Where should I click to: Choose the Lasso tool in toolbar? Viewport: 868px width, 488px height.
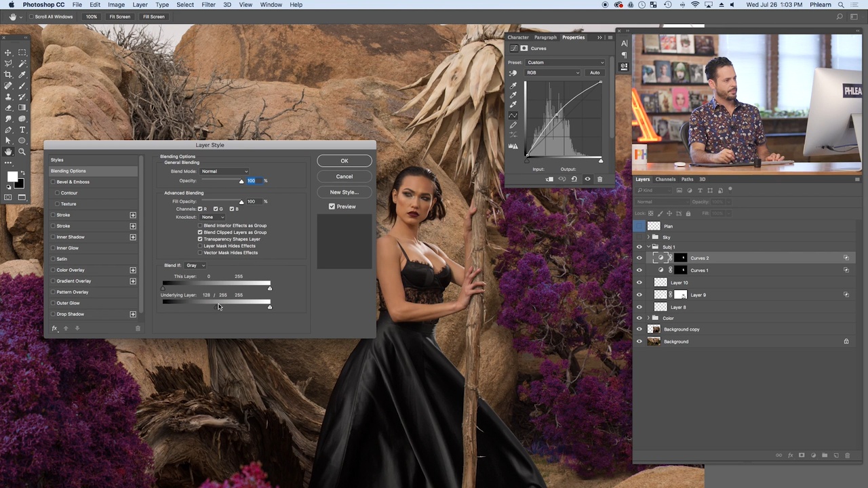click(x=8, y=63)
